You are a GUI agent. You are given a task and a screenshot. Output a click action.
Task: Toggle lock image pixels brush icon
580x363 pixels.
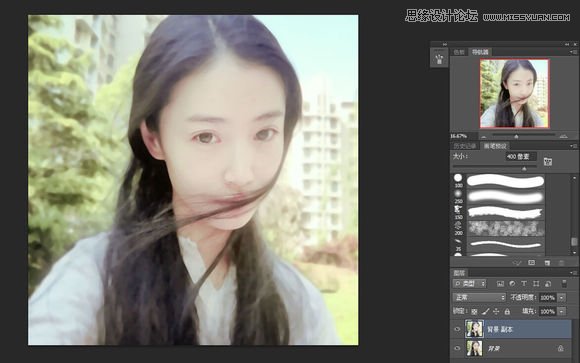tap(486, 312)
